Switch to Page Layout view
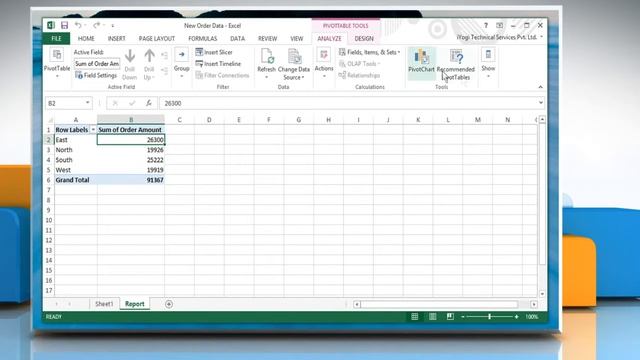Image resolution: width=640 pixels, height=360 pixels. pyautogui.click(x=433, y=317)
